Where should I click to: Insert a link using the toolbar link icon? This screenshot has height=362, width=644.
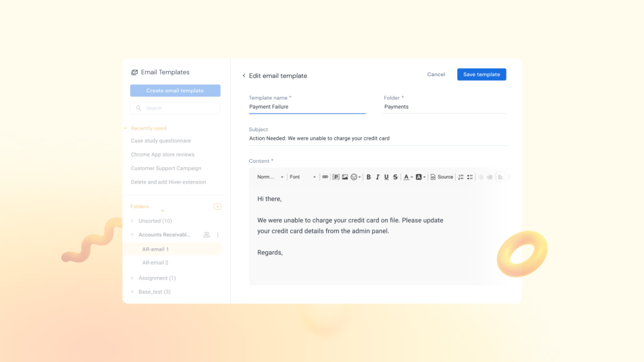point(325,177)
